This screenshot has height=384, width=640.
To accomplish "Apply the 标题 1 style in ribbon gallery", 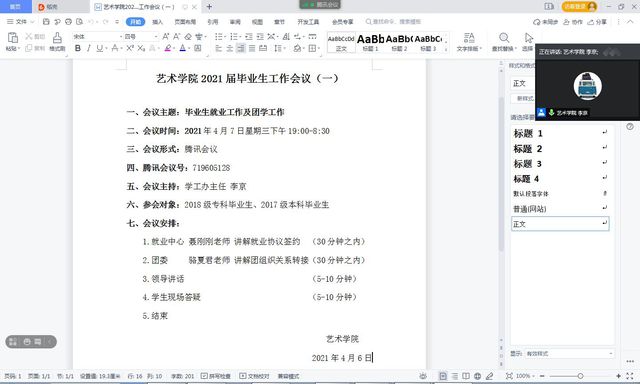I will (x=371, y=42).
